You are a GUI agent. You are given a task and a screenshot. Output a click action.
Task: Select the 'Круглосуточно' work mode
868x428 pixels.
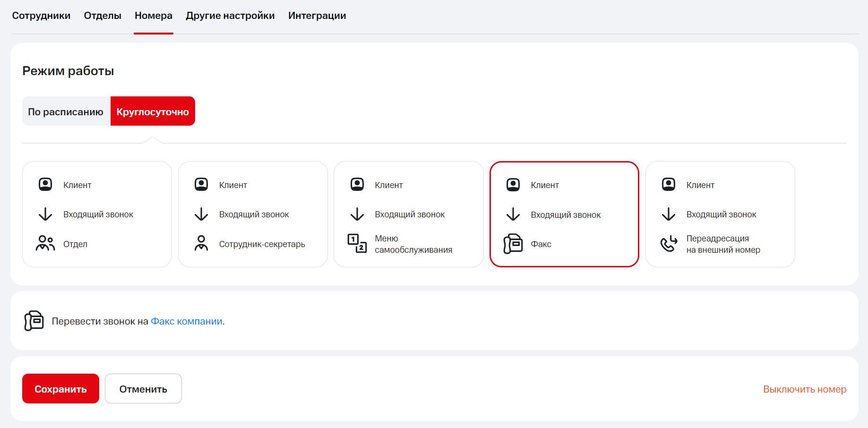point(153,111)
